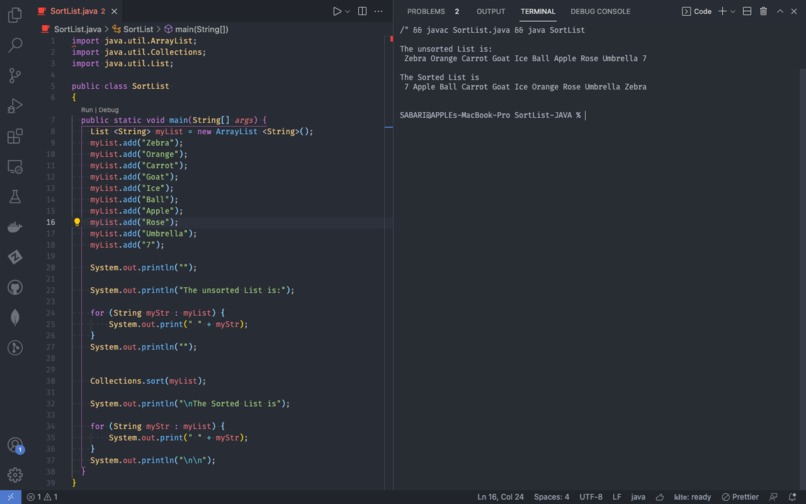Click the Run code lens above main
The height and width of the screenshot is (504, 806).
pos(87,110)
